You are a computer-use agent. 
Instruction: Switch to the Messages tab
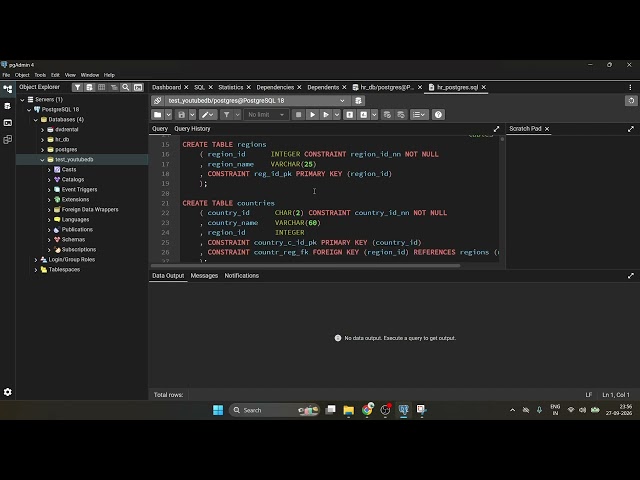click(204, 276)
